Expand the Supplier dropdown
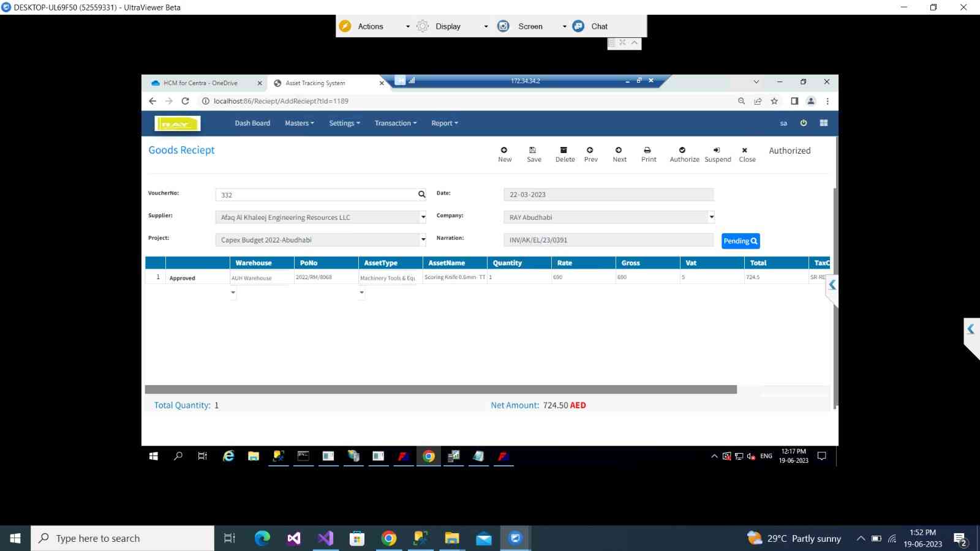Viewport: 980px width, 551px height. tap(423, 217)
